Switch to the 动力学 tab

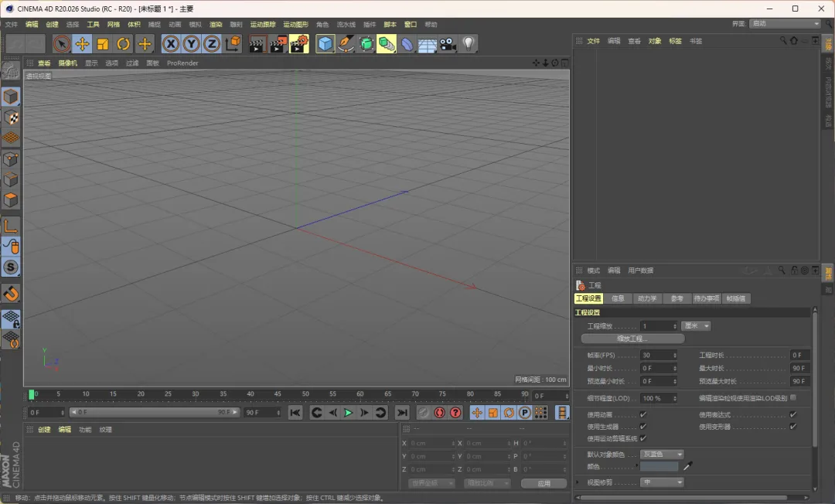[x=646, y=298]
